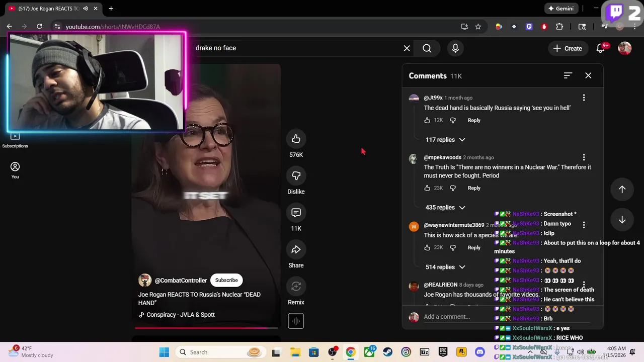The height and width of the screenshot is (362, 644).
Task: Open the weather widget showing 42°F
Action: pos(32,352)
